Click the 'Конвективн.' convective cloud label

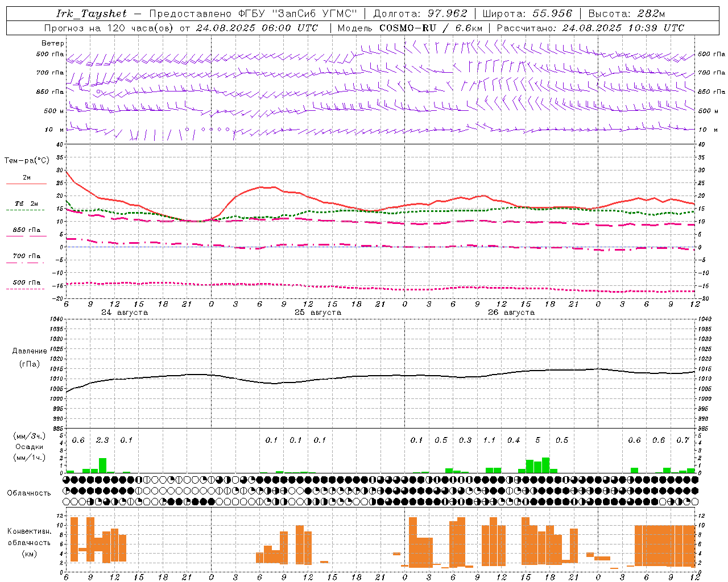tap(30, 531)
